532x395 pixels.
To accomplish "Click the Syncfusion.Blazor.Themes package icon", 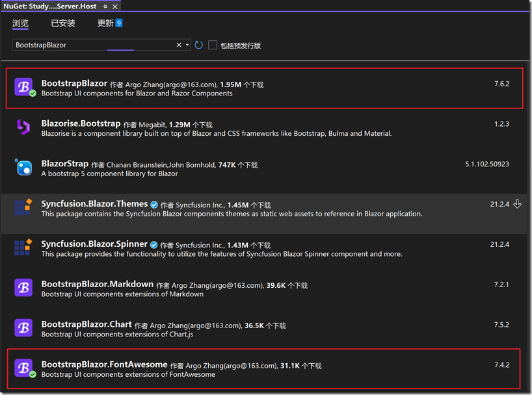I will 23,207.
